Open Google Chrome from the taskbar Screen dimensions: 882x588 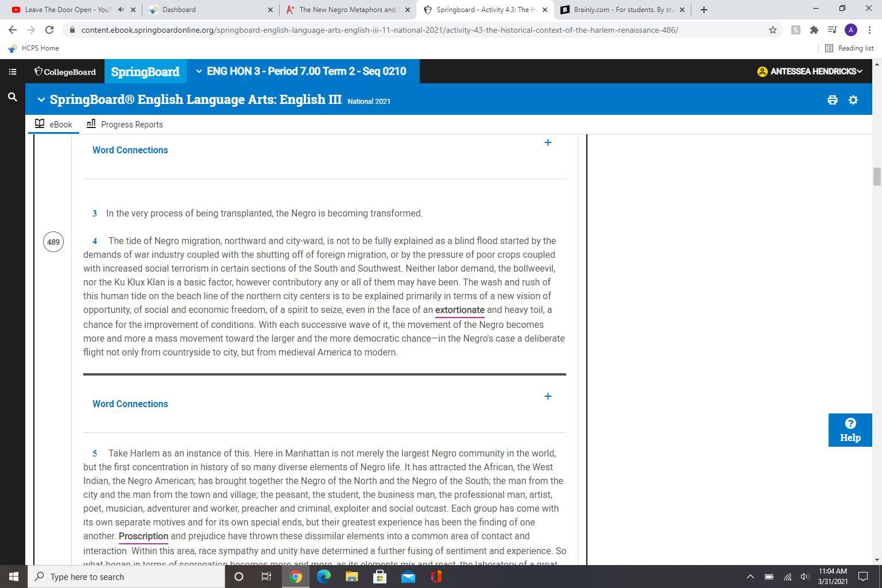coord(296,577)
